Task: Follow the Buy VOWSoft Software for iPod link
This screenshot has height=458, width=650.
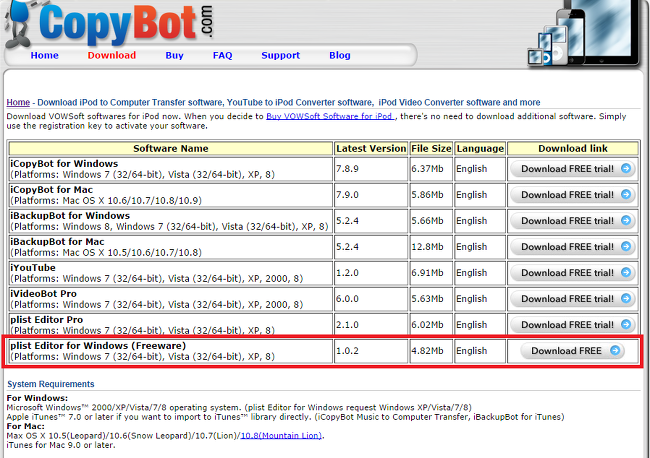Action: click(x=330, y=116)
